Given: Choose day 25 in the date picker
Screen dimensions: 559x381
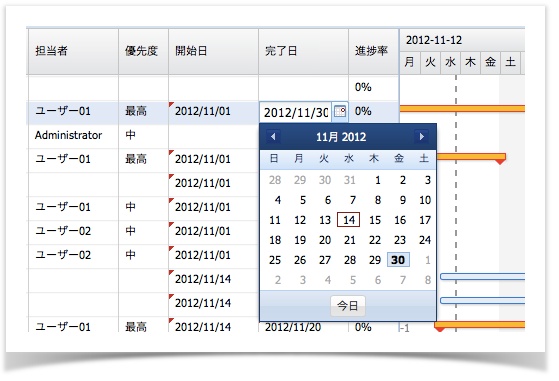Looking at the screenshot, I should (275, 260).
